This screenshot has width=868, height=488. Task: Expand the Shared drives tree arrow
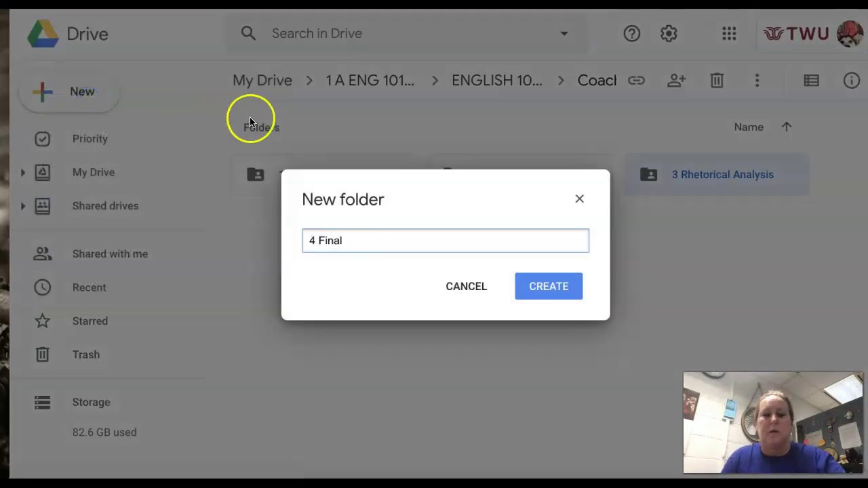pyautogui.click(x=22, y=205)
